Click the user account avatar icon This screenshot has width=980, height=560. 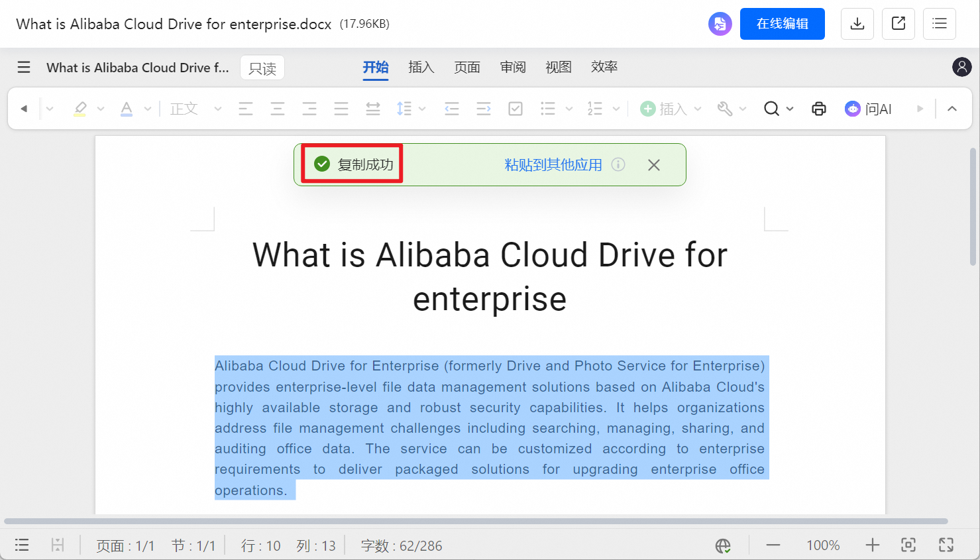click(x=961, y=67)
